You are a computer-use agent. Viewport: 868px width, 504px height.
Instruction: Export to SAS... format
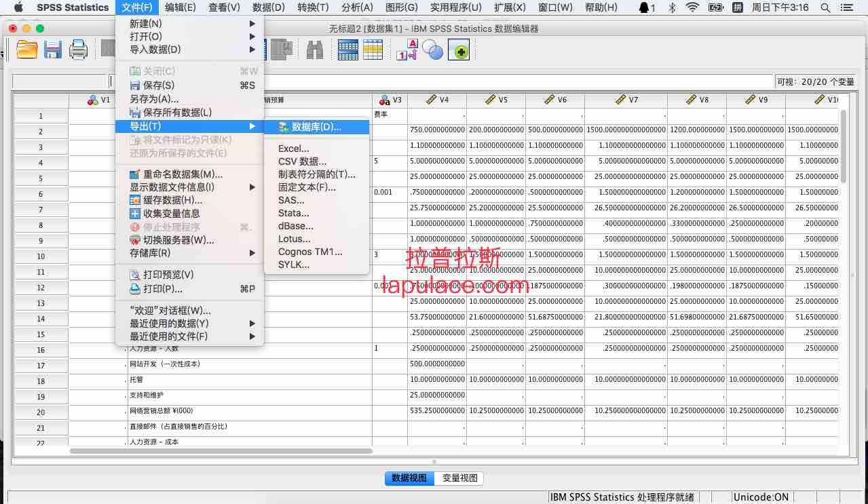click(x=316, y=200)
